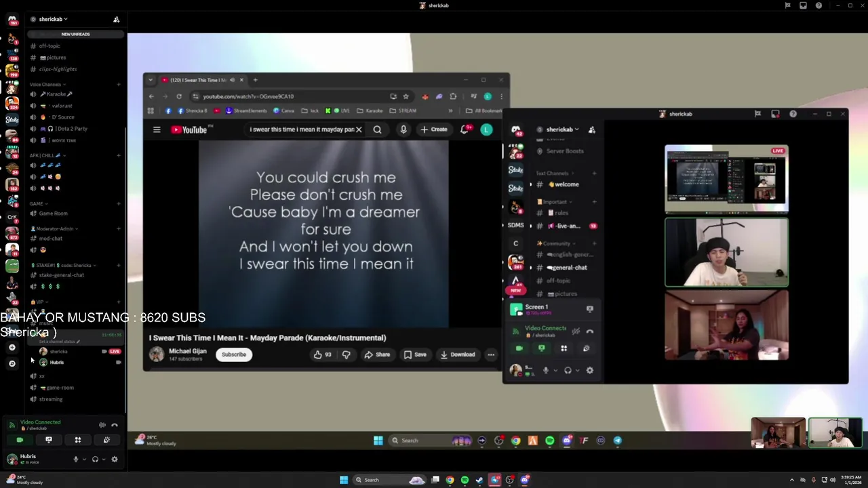Image resolution: width=868 pixels, height=488 pixels.
Task: Open user settings gear icon
Action: click(115, 459)
